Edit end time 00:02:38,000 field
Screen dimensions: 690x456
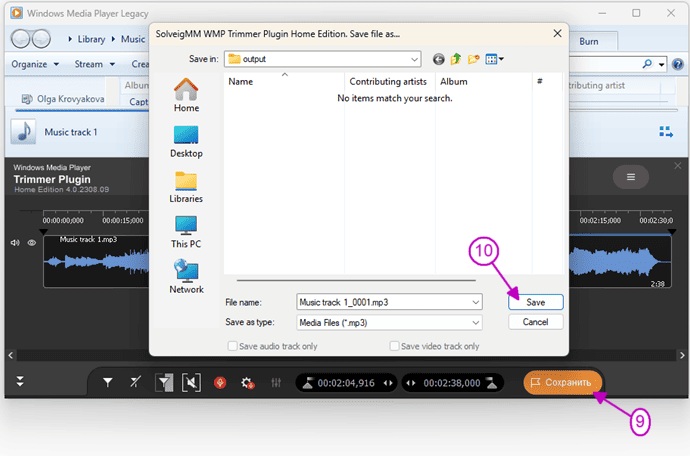[x=451, y=383]
